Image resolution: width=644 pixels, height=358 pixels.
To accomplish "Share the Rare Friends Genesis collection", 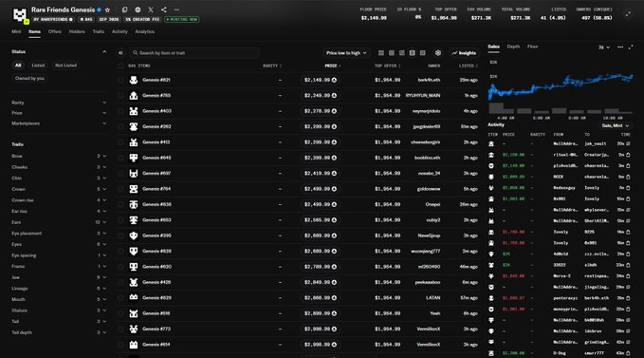I will (x=164, y=9).
